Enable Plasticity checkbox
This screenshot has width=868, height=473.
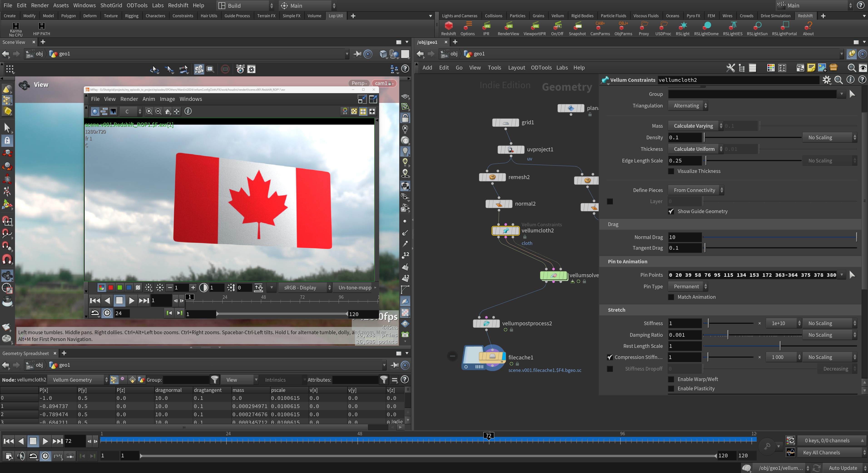(671, 389)
